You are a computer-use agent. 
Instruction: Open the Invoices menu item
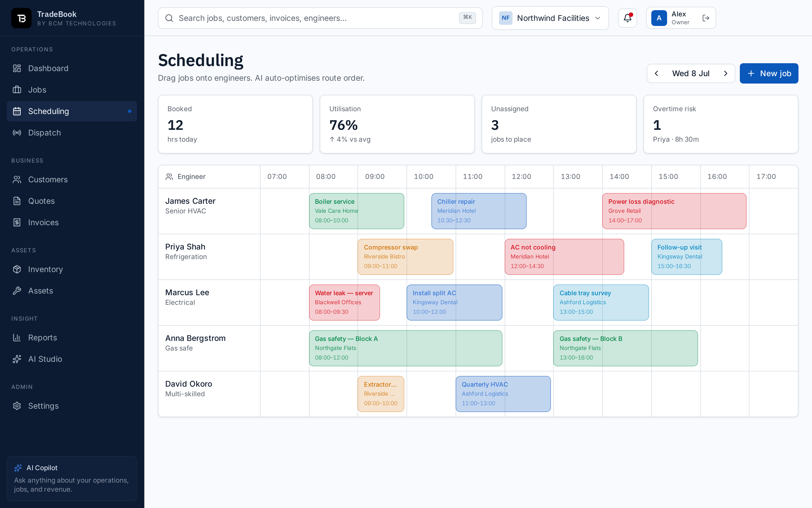[x=72, y=222]
